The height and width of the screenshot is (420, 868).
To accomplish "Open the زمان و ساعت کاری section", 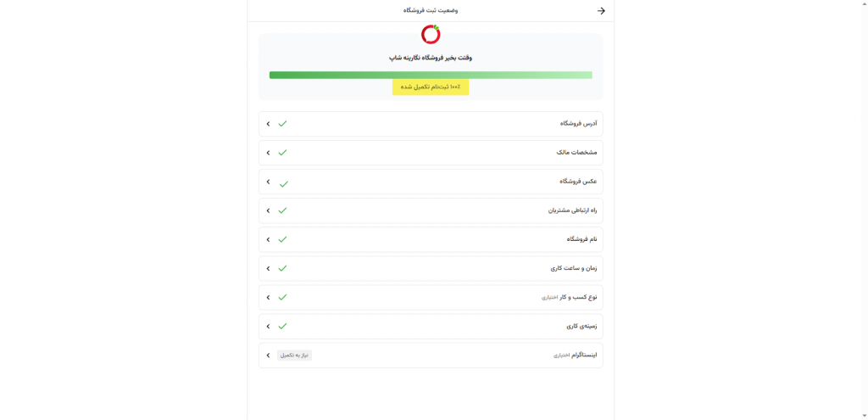I will (x=573, y=268).
